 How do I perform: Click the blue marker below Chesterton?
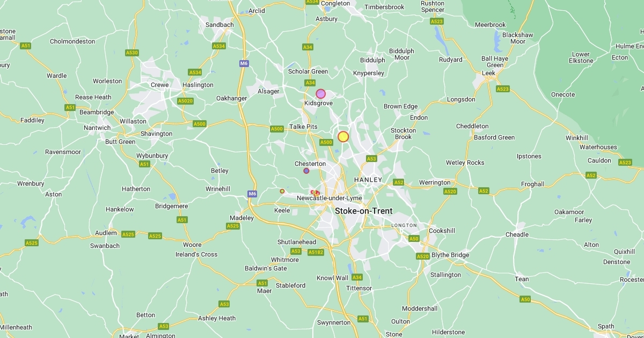pos(306,171)
